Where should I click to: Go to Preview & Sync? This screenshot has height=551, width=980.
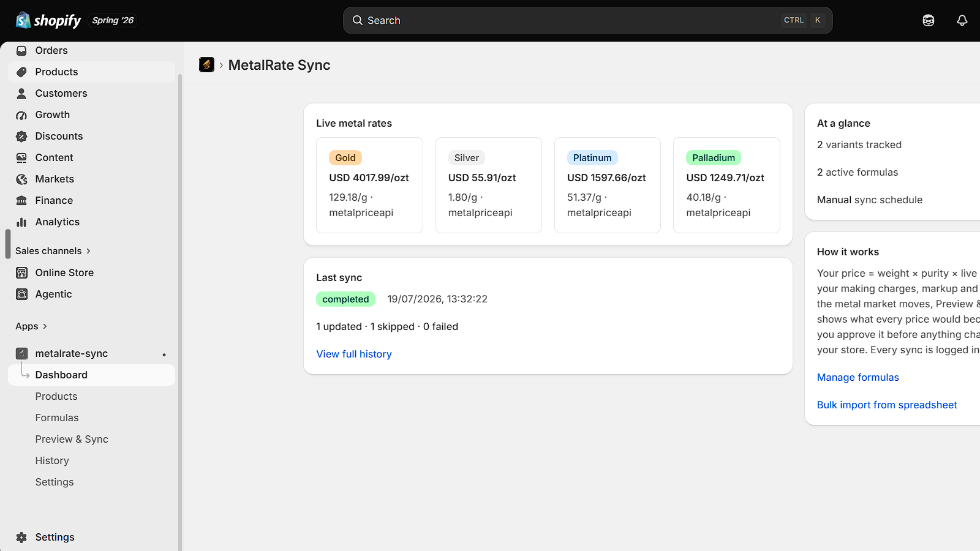[91, 440]
